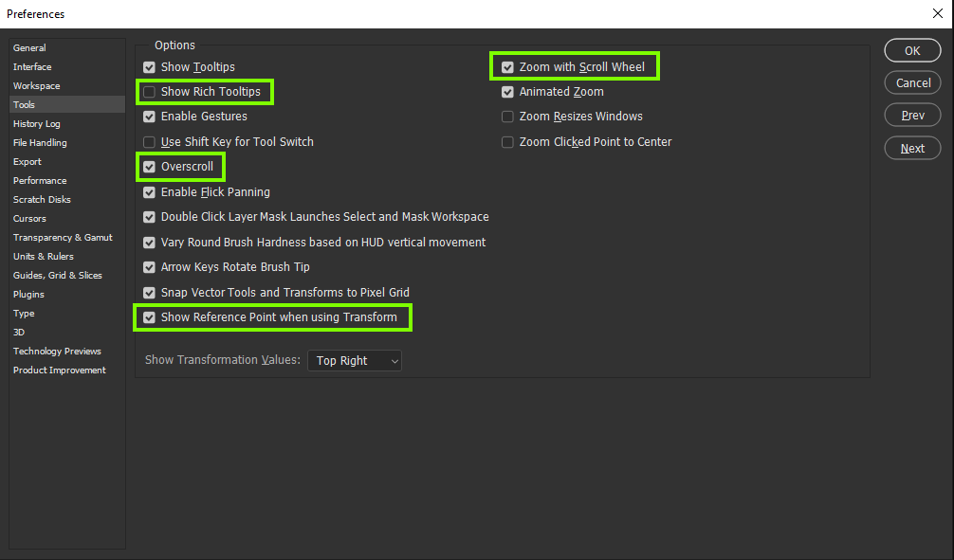The height and width of the screenshot is (560, 954).
Task: Disable the Show Tooltips checkbox
Action: point(149,66)
